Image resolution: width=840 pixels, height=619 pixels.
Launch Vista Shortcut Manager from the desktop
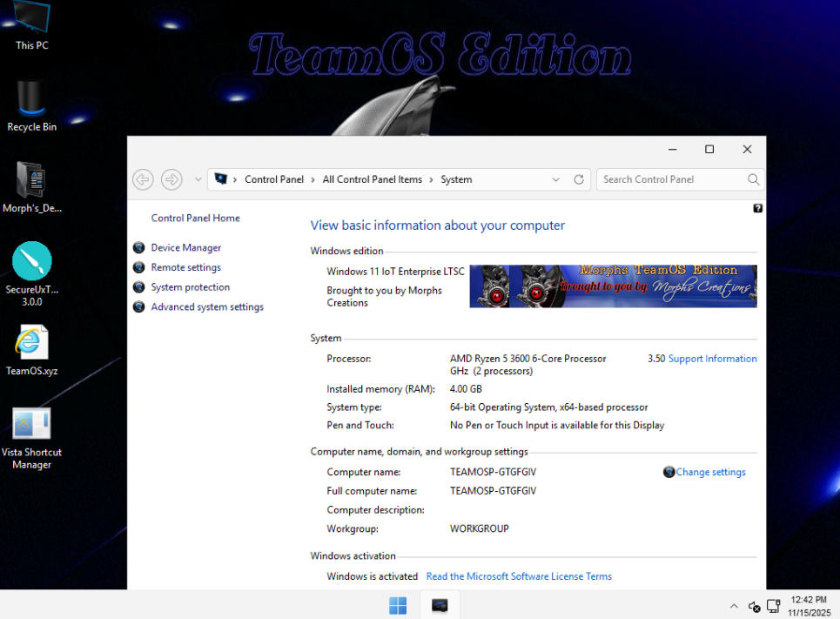tap(31, 425)
